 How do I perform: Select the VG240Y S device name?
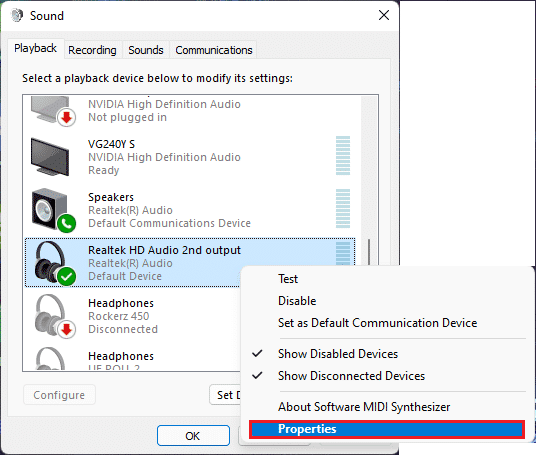[x=111, y=144]
